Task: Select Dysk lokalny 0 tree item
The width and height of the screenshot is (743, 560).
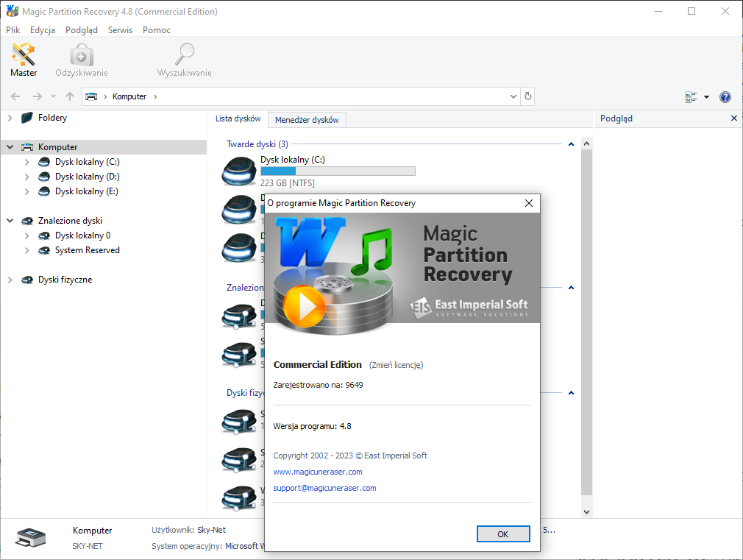Action: point(82,235)
